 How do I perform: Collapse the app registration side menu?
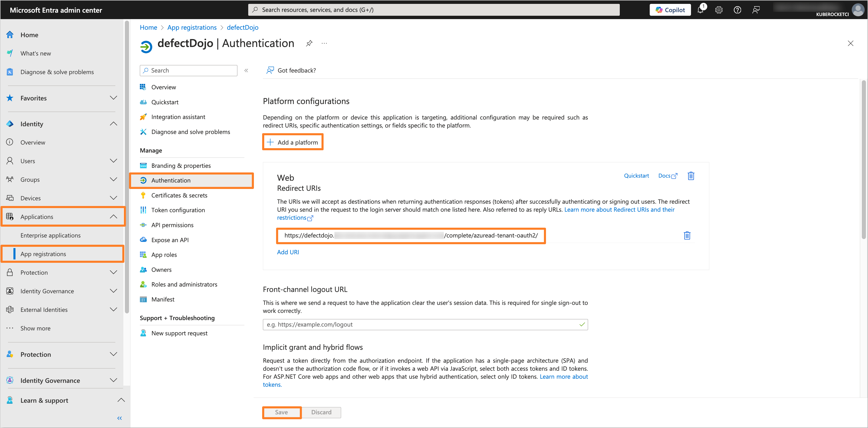click(x=246, y=70)
